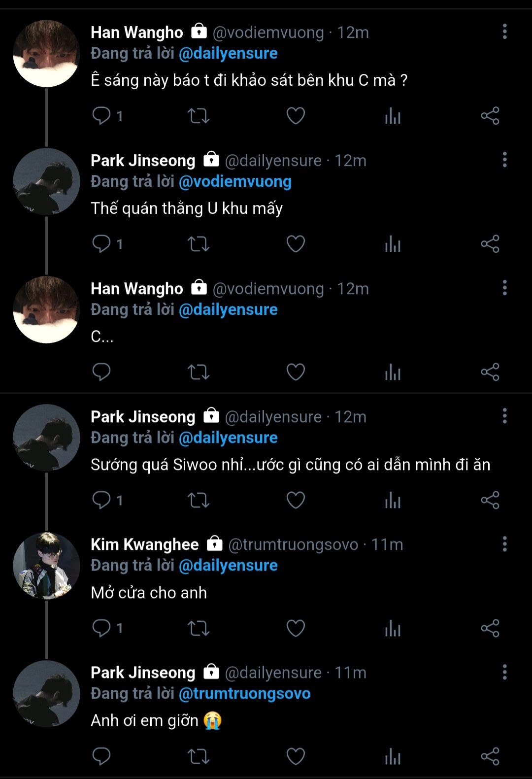Image resolution: width=532 pixels, height=779 pixels.
Task: Share the "Sướng quá Siwoo nhỉ" tweet
Action: point(490,500)
